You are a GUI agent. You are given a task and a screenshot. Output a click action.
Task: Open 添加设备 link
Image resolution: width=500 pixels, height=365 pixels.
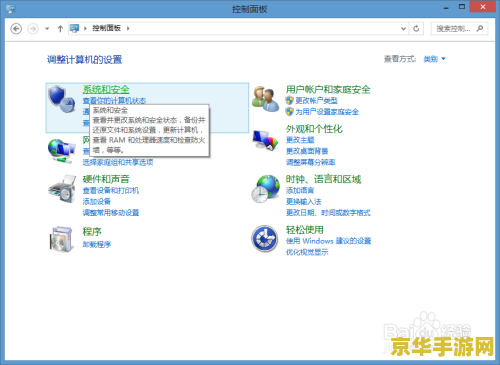pos(97,201)
